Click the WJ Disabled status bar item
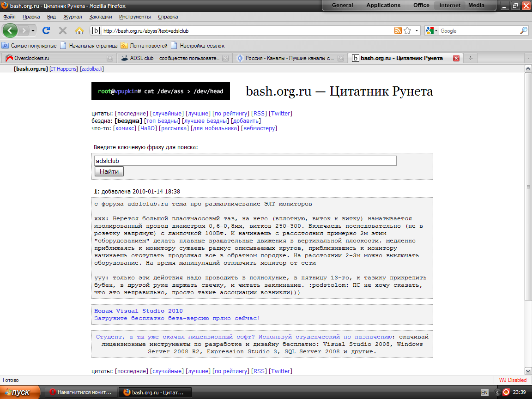Viewport: 532px width, 399px height. pyautogui.click(x=513, y=380)
